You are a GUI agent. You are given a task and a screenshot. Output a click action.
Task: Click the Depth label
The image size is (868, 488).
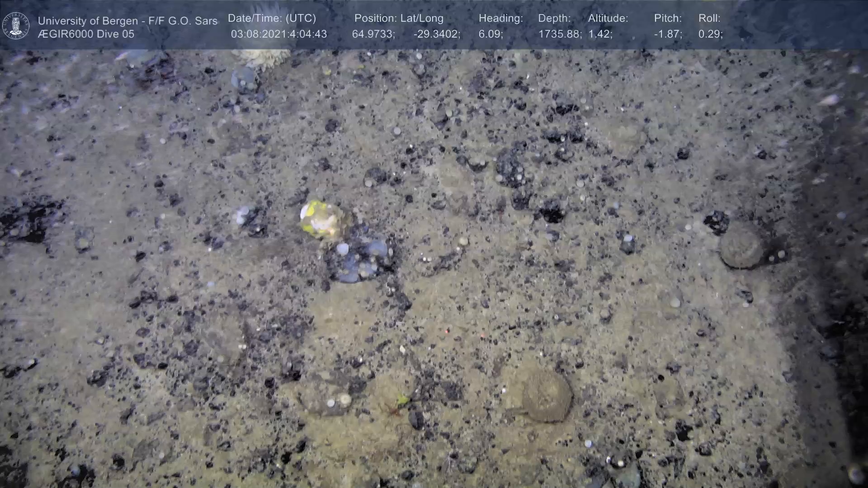pos(554,19)
